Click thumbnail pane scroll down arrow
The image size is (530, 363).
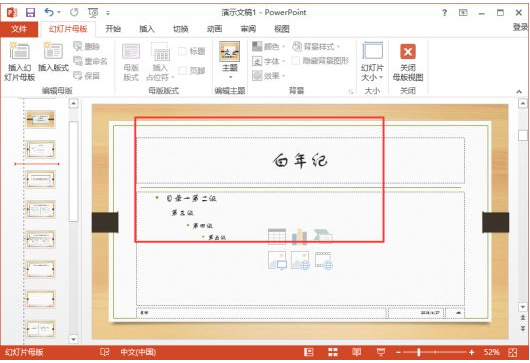point(73,339)
